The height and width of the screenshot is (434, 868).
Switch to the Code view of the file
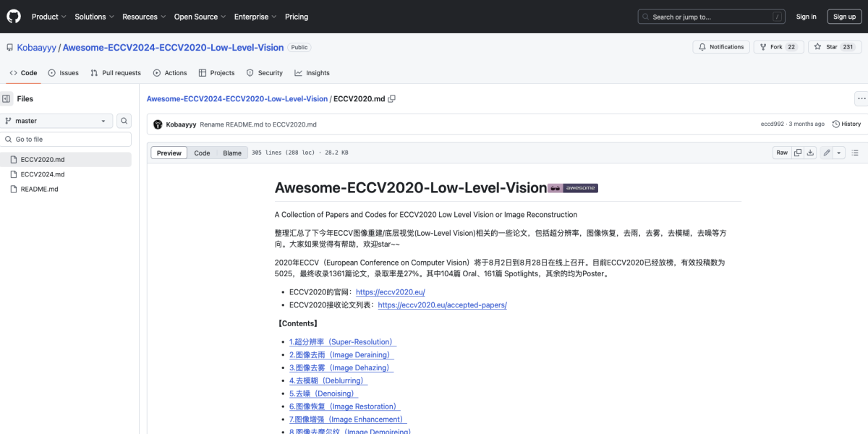[202, 153]
